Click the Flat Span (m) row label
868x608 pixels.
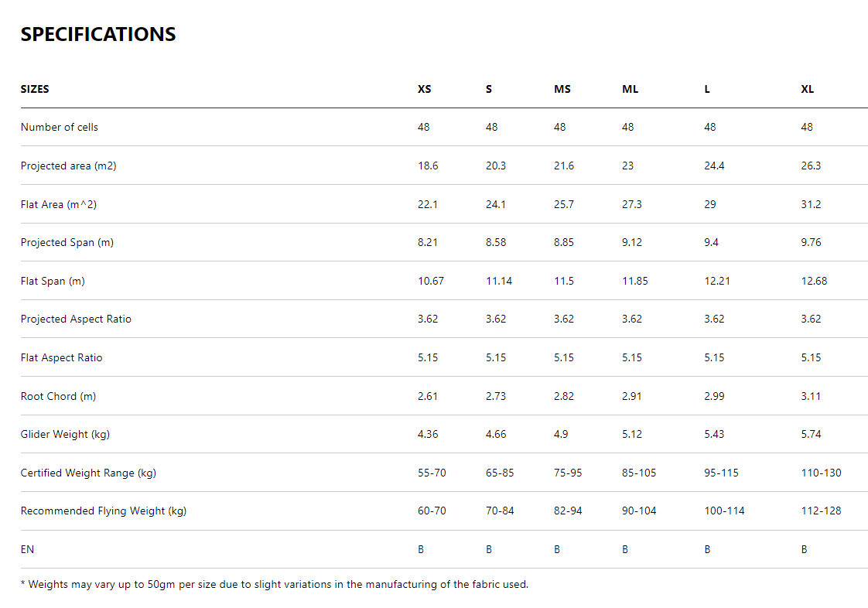pyautogui.click(x=53, y=281)
